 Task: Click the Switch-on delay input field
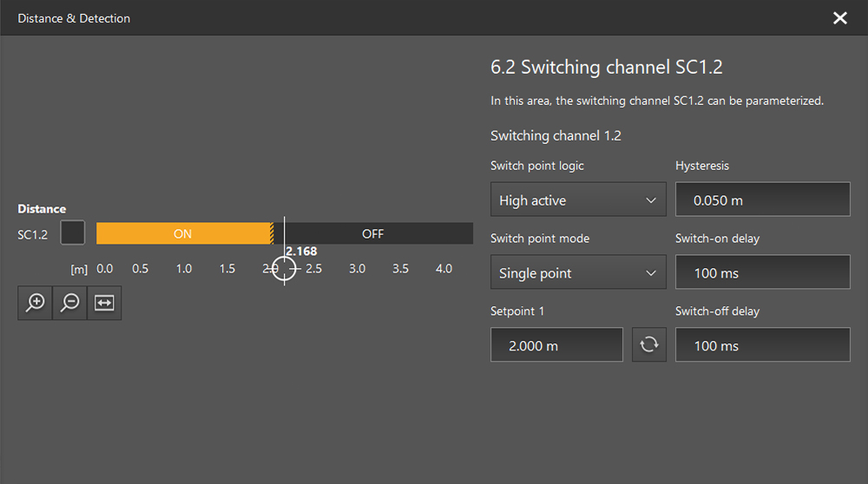pos(762,272)
